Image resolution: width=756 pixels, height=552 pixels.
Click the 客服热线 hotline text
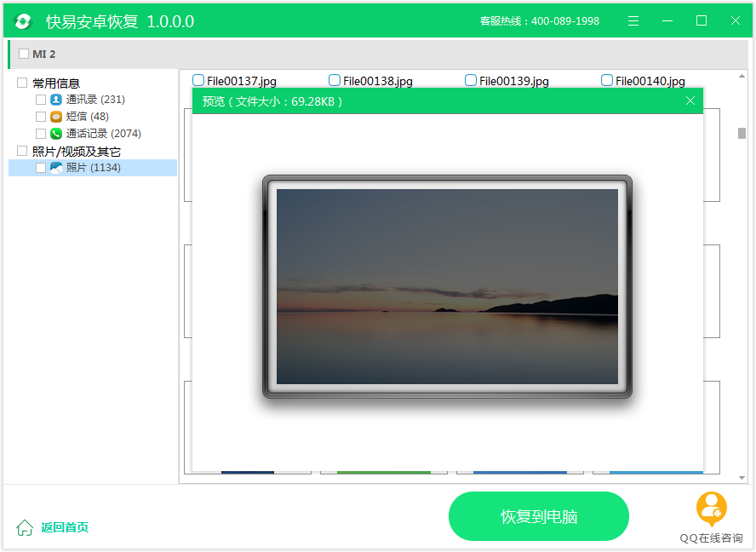click(540, 21)
